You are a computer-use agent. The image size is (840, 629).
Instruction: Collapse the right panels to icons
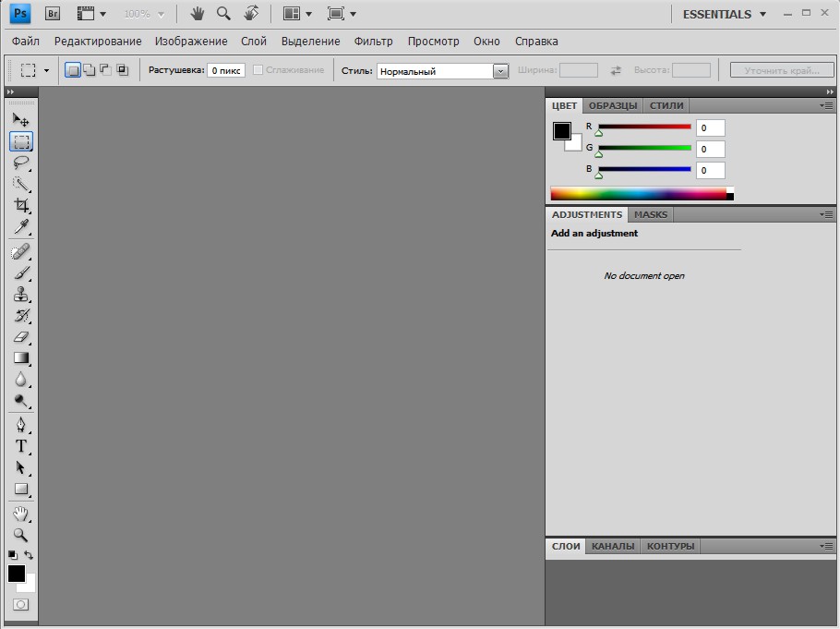pos(830,91)
